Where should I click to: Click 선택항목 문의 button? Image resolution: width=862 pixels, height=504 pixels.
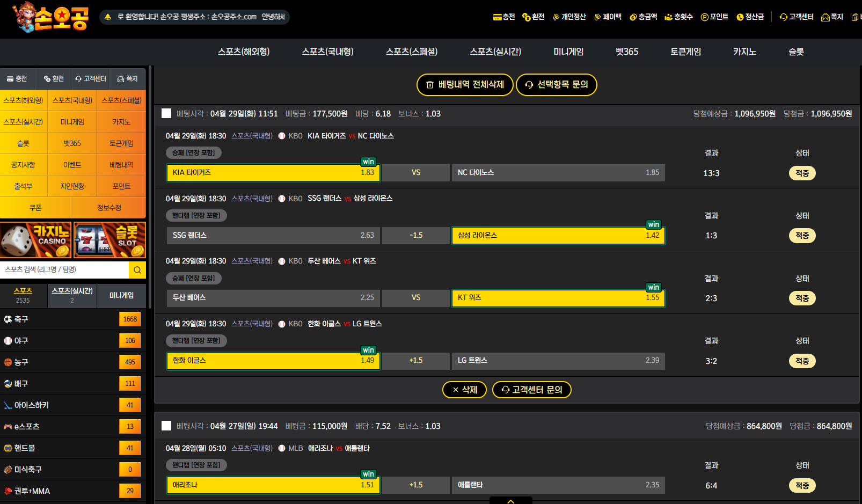[x=557, y=85]
